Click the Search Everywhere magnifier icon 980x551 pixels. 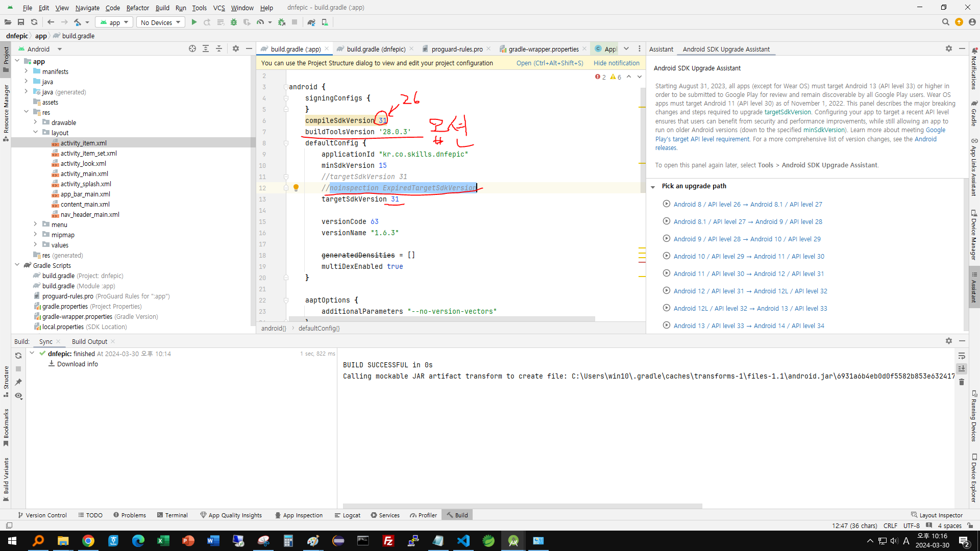point(945,22)
